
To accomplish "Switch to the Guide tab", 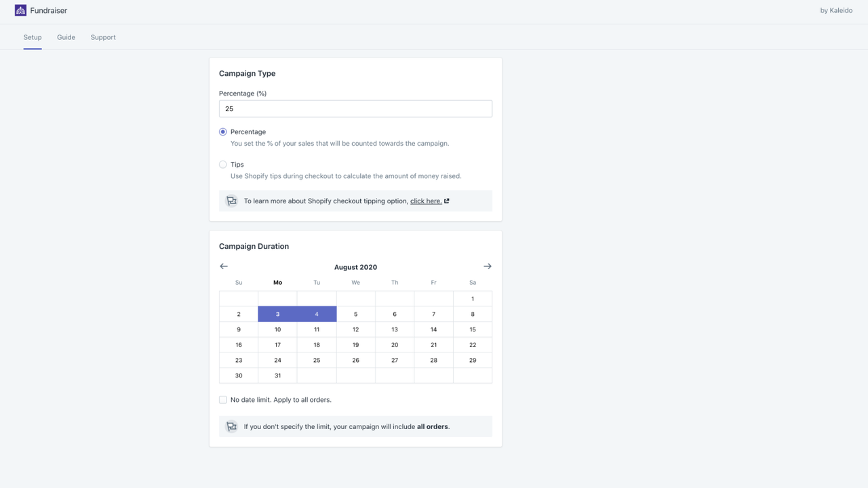I will [x=66, y=37].
